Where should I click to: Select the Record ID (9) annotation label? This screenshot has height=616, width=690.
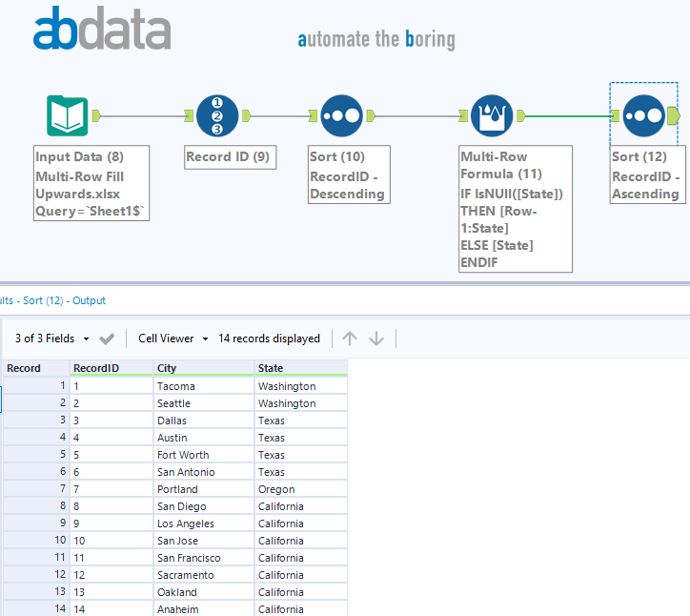tap(230, 157)
